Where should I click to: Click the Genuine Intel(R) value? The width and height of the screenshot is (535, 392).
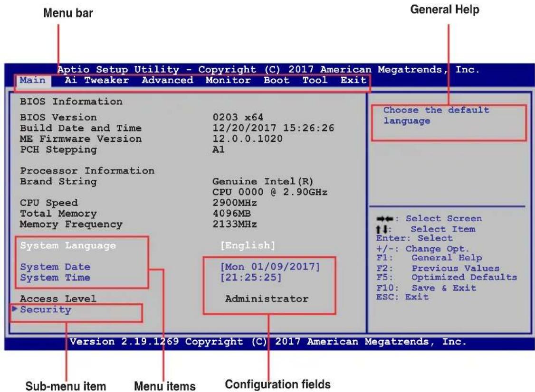tap(263, 181)
